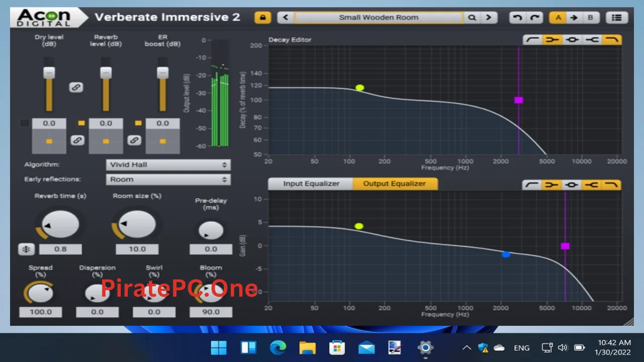
Task: Click the Reverb time knob
Action: pyautogui.click(x=60, y=224)
